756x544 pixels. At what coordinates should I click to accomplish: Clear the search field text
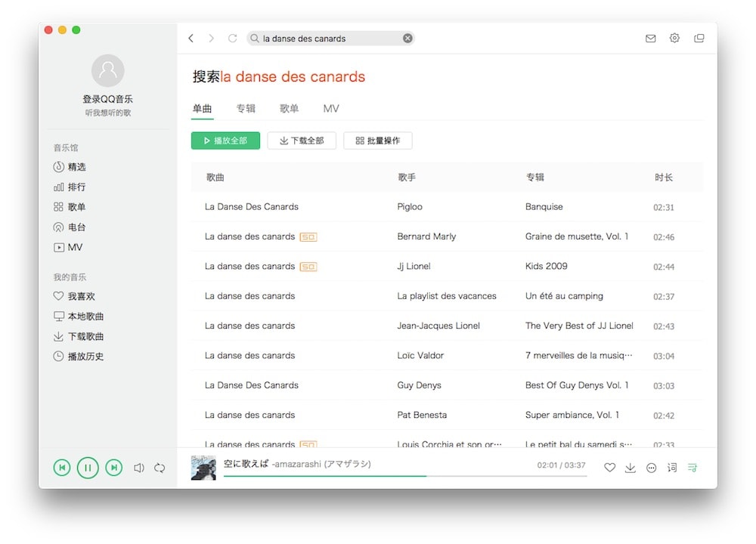pos(407,38)
